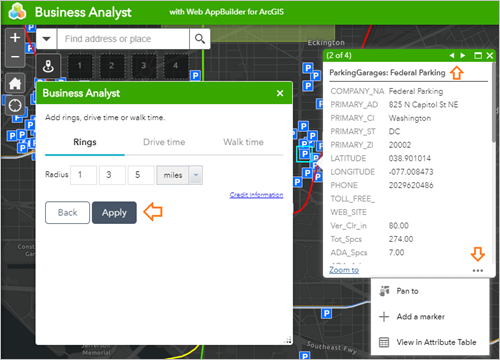Zoom in the map with plus button
This screenshot has height=360, width=500.
(x=15, y=38)
